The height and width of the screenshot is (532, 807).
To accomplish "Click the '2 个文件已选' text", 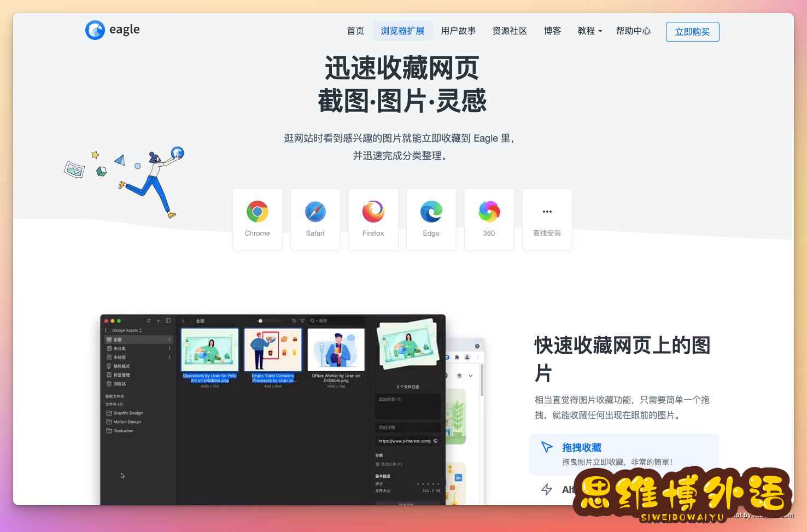I will (x=408, y=387).
